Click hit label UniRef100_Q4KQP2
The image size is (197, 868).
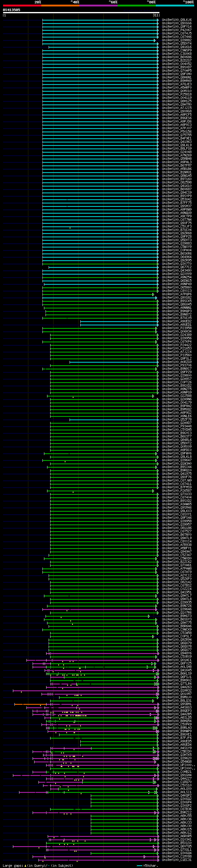[177, 795]
